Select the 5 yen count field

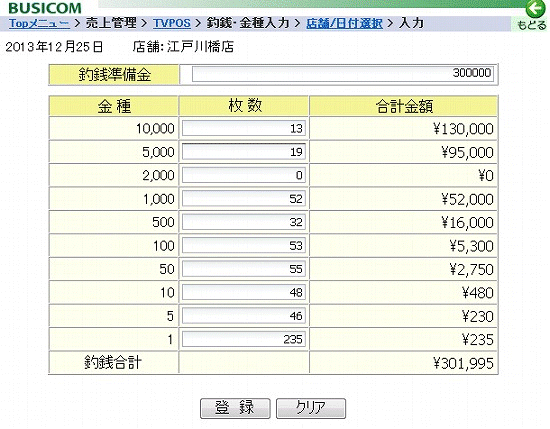[244, 316]
